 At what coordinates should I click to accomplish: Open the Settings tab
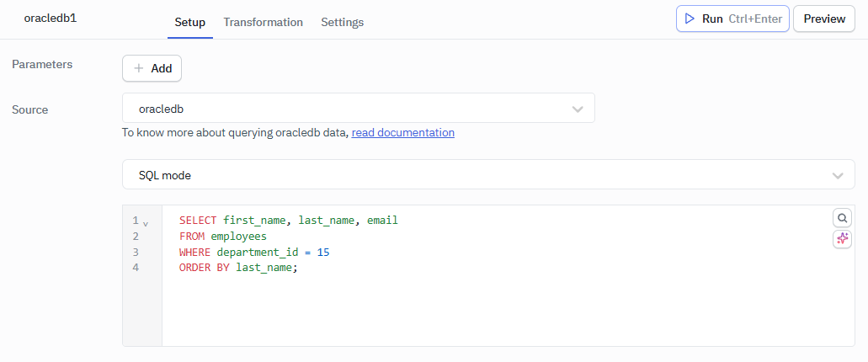342,22
